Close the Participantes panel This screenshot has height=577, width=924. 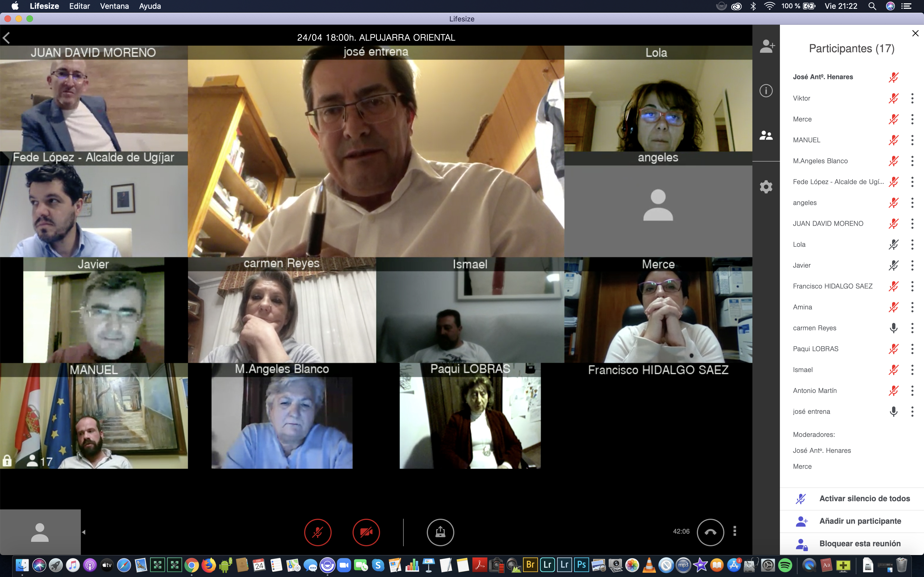(x=915, y=33)
